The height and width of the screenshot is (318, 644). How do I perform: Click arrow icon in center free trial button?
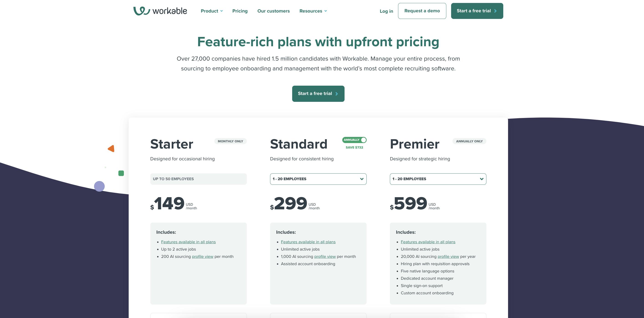pos(337,94)
